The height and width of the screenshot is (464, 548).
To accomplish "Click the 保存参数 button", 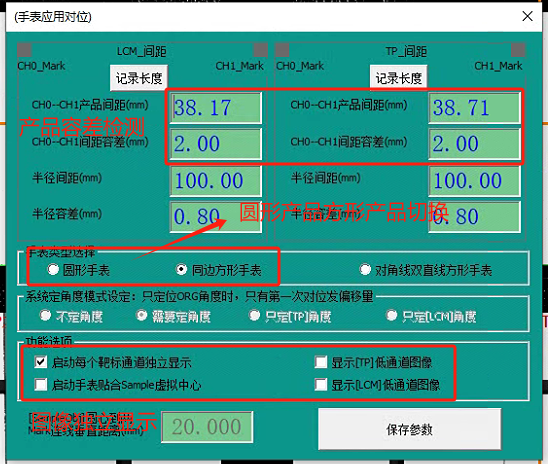I will tap(410, 429).
